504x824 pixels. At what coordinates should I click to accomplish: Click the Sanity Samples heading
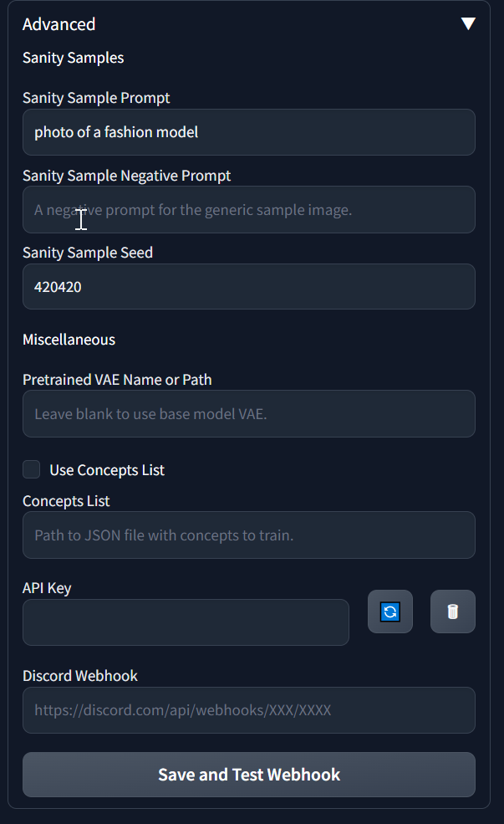(x=73, y=58)
